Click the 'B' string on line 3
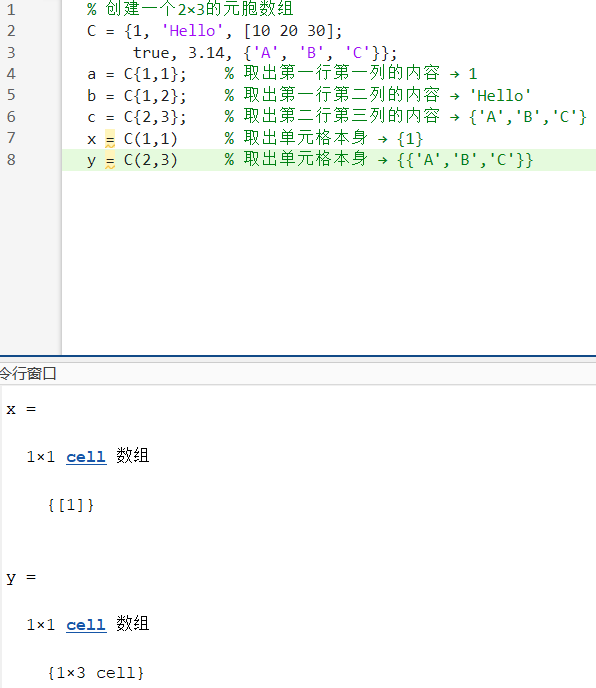 pyautogui.click(x=312, y=53)
